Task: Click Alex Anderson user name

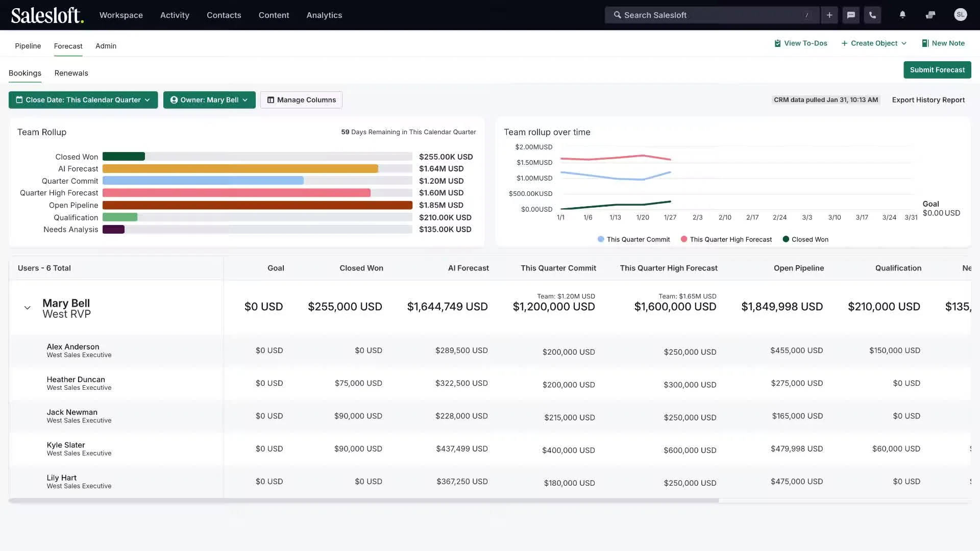Action: (x=73, y=347)
